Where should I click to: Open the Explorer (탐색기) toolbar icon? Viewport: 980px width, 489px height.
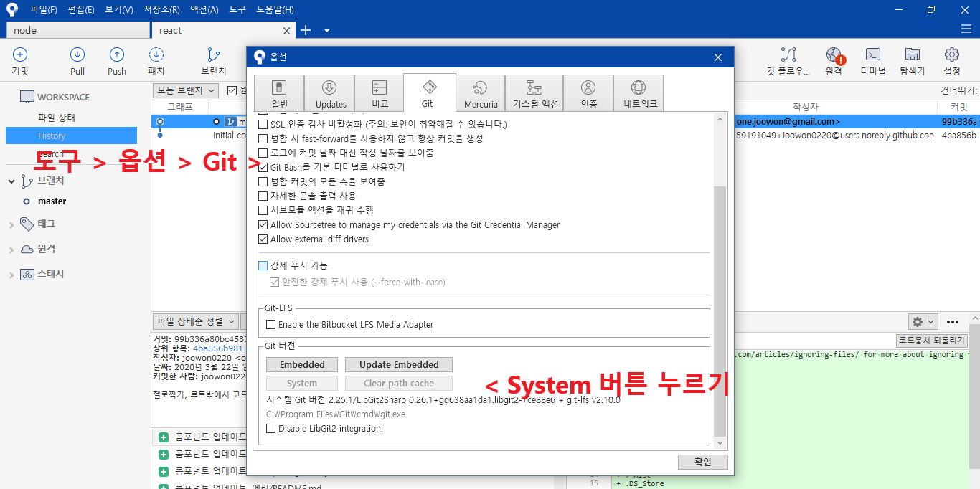[x=913, y=54]
